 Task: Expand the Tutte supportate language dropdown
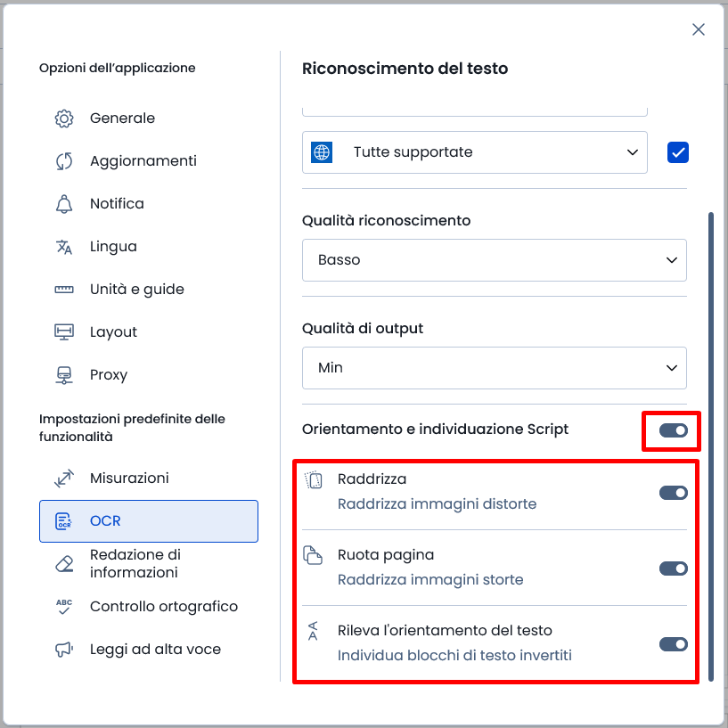475,152
